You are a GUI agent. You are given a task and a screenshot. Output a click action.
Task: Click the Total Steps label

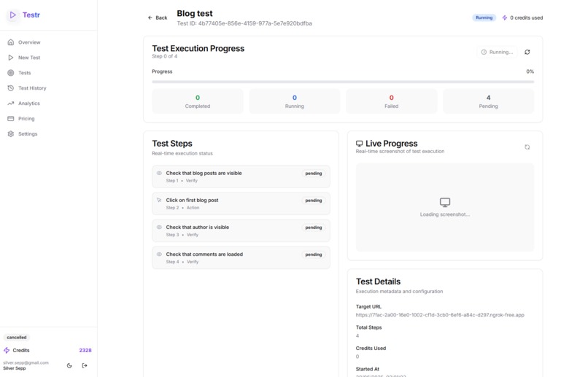(368, 327)
